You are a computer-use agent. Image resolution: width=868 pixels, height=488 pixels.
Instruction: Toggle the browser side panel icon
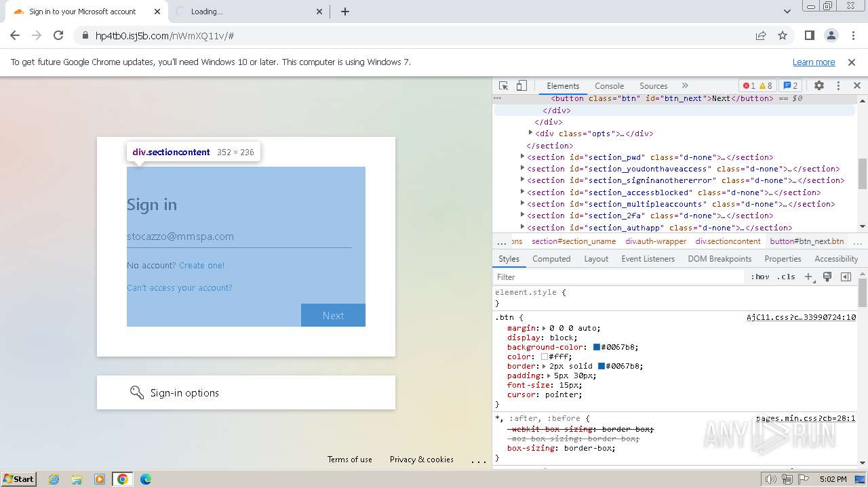[x=809, y=36]
